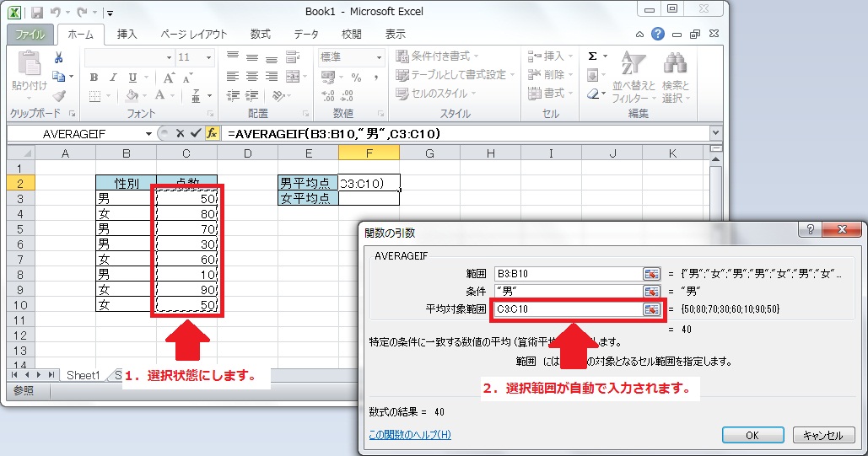The height and width of the screenshot is (456, 868).
Task: Apply comma style format
Action: tap(376, 78)
